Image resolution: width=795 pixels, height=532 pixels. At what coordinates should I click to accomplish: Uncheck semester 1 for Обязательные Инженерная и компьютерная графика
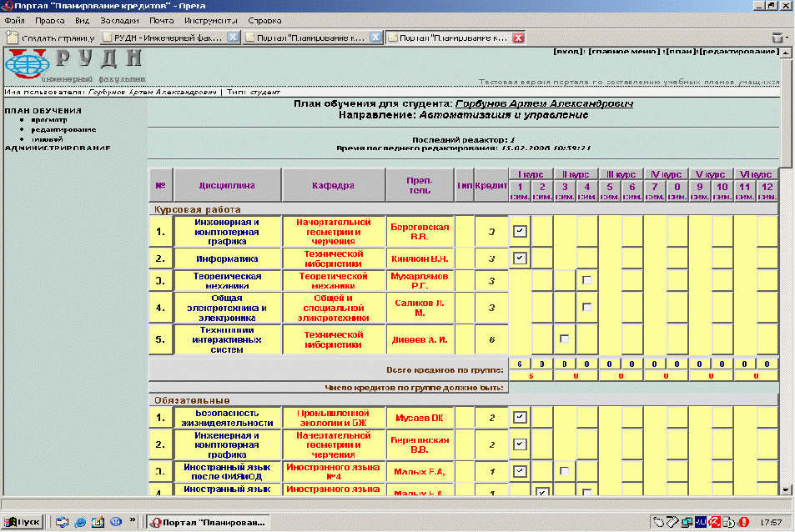tap(520, 444)
